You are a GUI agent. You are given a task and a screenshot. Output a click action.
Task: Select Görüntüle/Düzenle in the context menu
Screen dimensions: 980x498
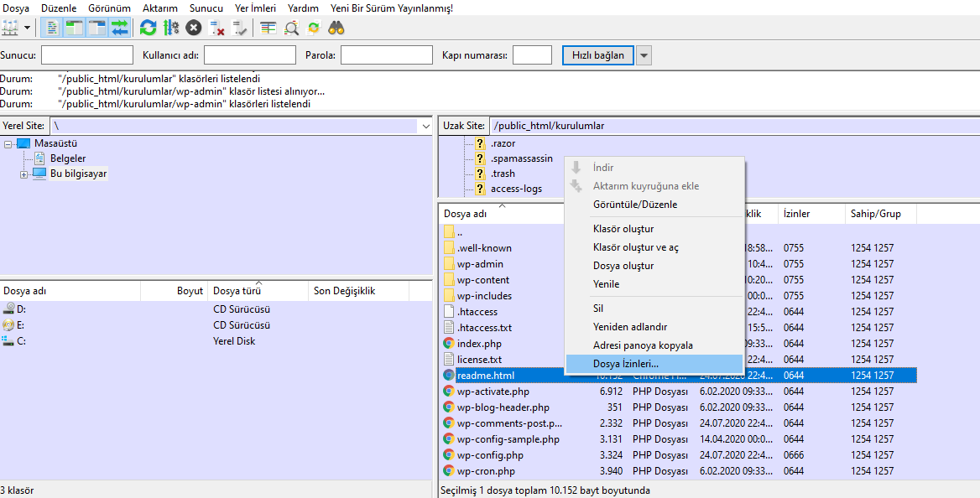click(654, 205)
